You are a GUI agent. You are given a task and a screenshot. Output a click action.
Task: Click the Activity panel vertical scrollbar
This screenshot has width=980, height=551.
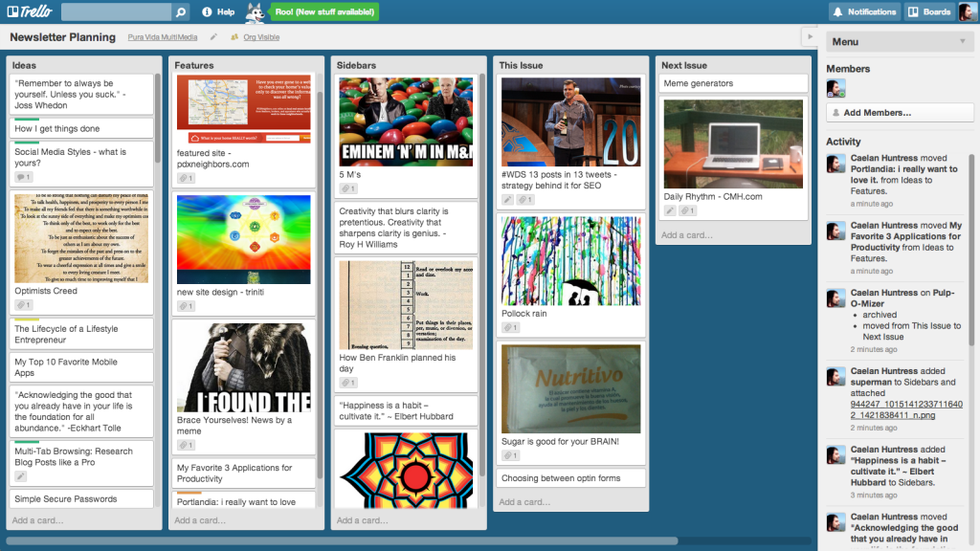(971, 250)
